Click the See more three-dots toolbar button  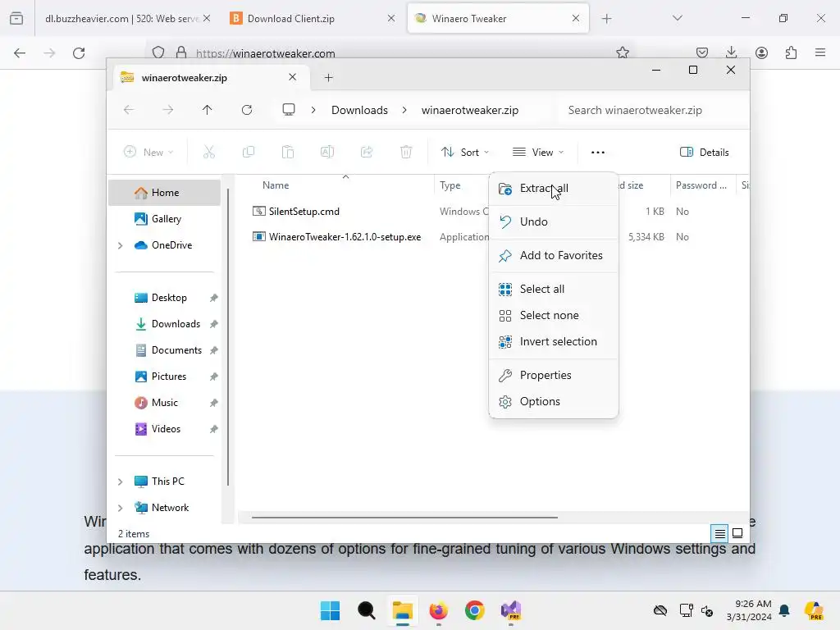point(598,153)
